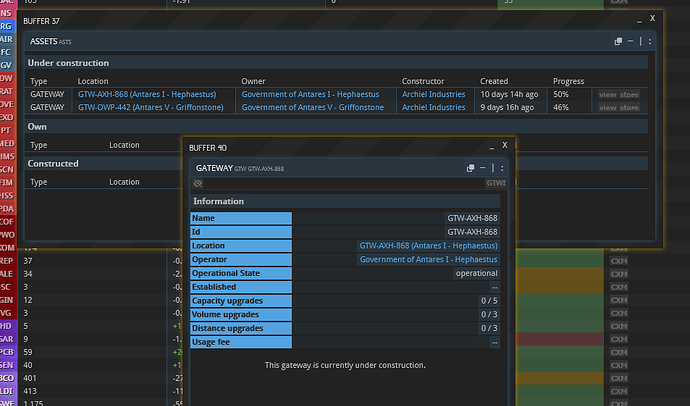Click the ASSETS panel vertical split icon
690x406 pixels.
(641, 41)
